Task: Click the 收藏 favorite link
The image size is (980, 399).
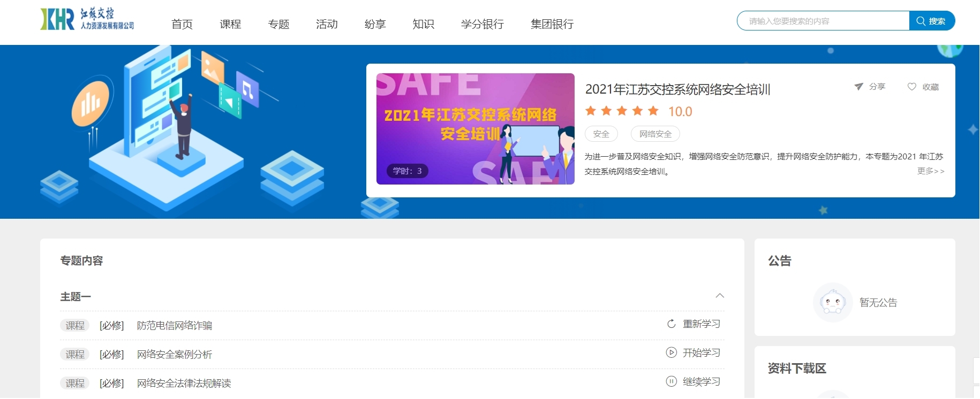Action: click(930, 87)
